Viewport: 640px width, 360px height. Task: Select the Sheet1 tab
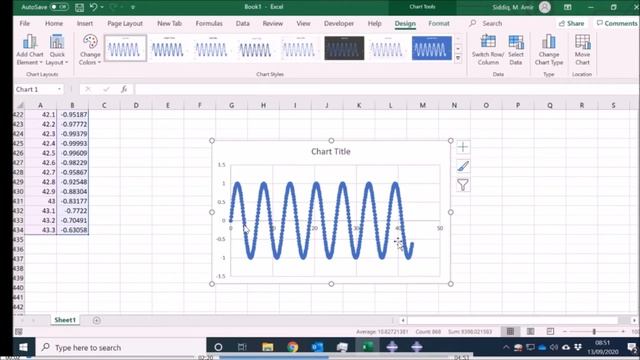click(x=65, y=320)
